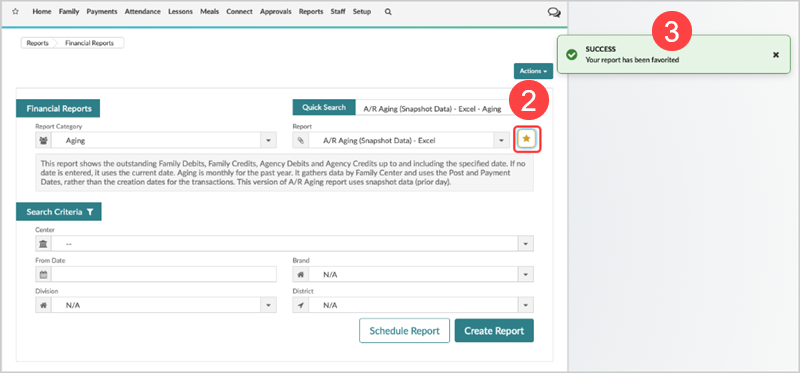Click the Financial Reports section header
This screenshot has width=800, height=373.
[x=58, y=109]
